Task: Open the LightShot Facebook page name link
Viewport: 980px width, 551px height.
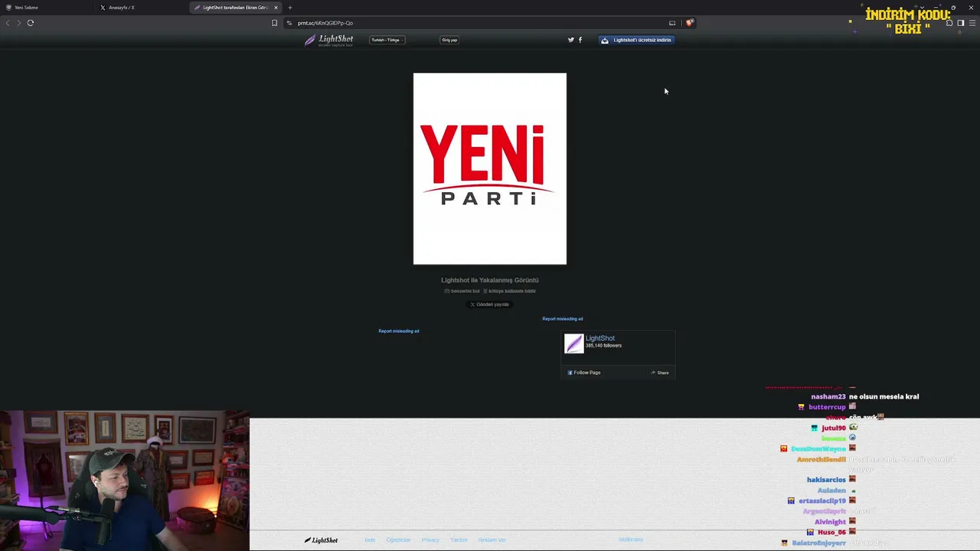Action: pos(600,338)
